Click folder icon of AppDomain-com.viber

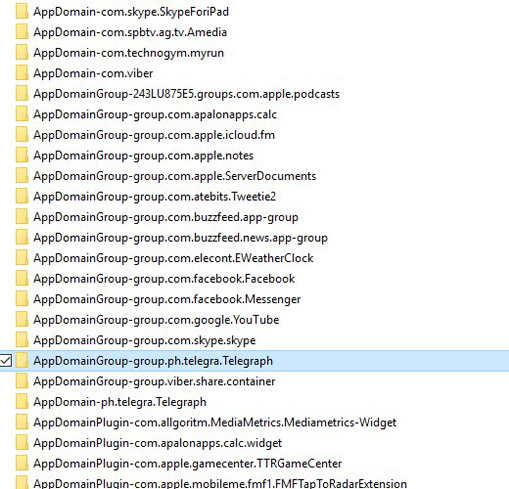[22, 73]
